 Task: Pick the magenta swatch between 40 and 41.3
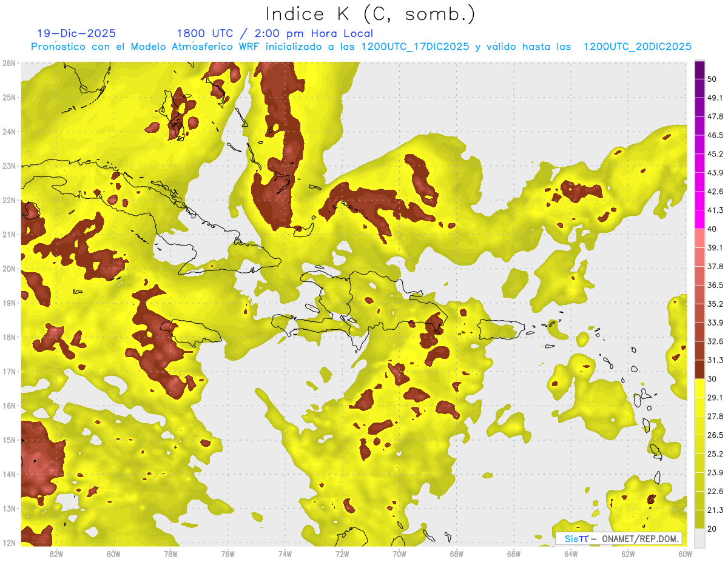click(x=699, y=219)
